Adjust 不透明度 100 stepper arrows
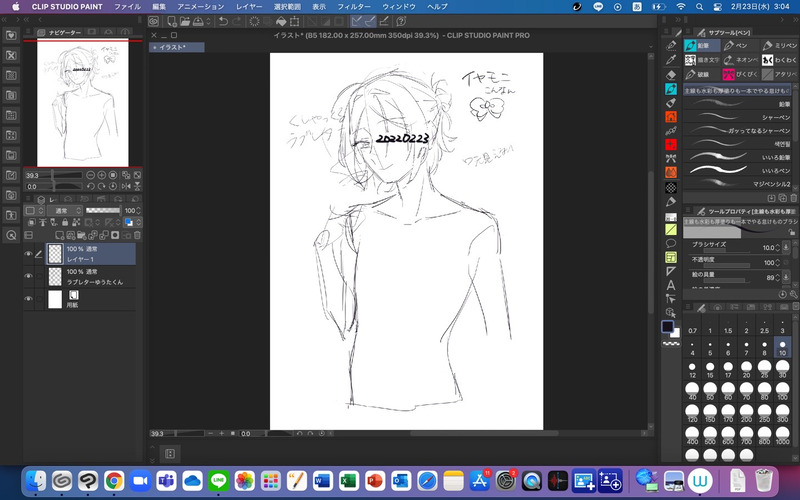This screenshot has height=500, width=800. 777,263
